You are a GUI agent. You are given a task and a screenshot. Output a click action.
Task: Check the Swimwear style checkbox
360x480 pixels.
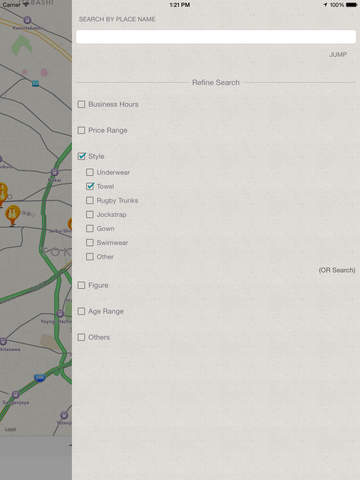pos(90,242)
